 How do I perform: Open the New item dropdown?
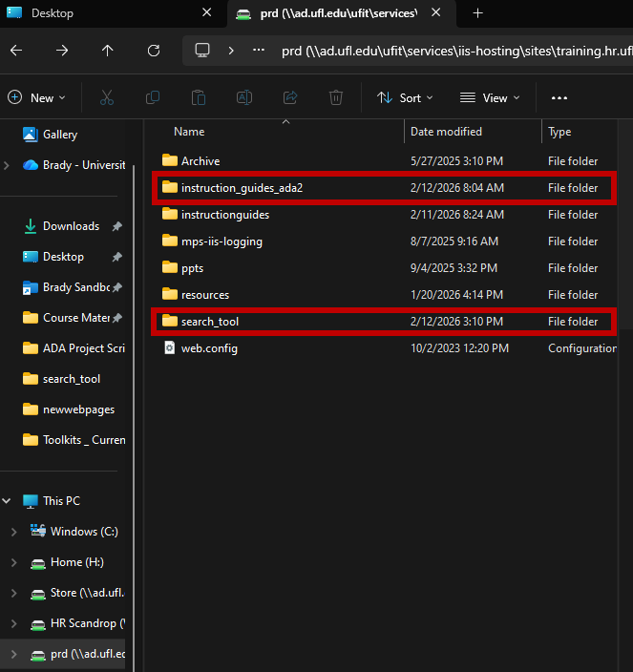[x=37, y=98]
